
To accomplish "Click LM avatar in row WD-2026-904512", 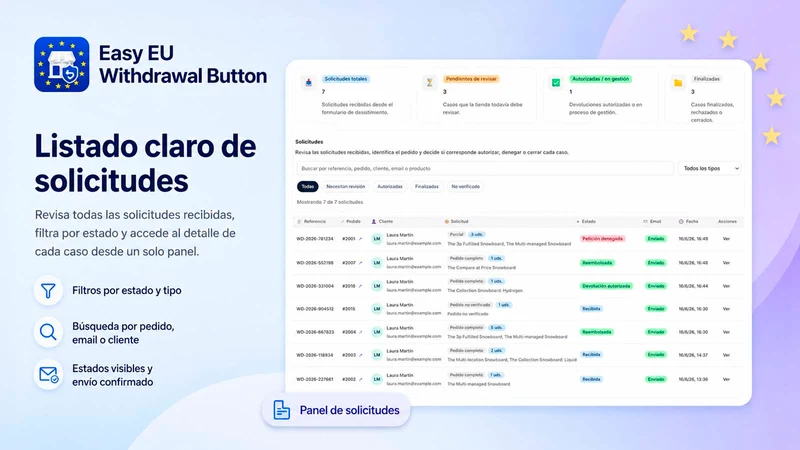I will pyautogui.click(x=377, y=309).
